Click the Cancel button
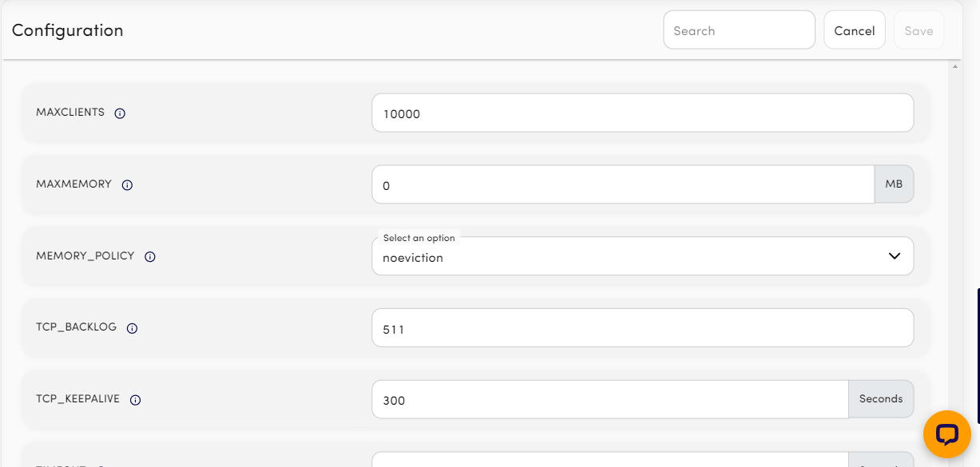This screenshot has width=980, height=467. tap(854, 30)
